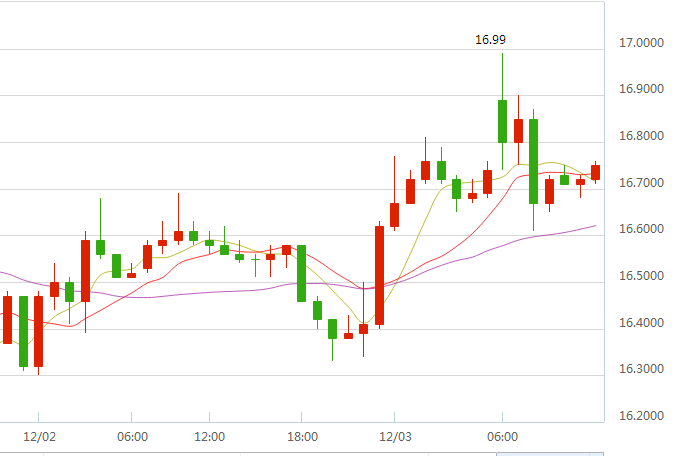Click the 16.6000 price axis label

pyautogui.click(x=643, y=230)
